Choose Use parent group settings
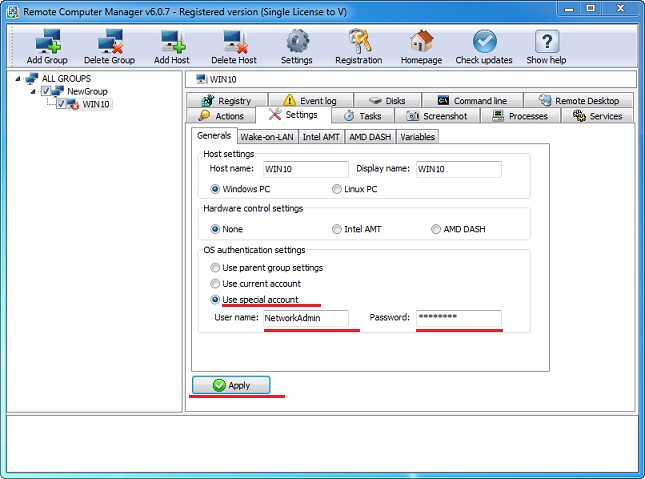The width and height of the screenshot is (645, 479). 215,267
